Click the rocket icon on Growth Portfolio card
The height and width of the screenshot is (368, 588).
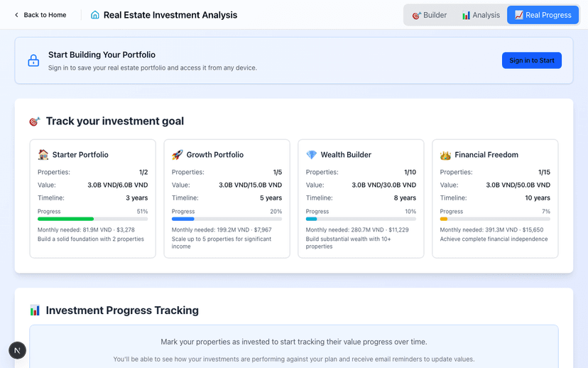[178, 155]
